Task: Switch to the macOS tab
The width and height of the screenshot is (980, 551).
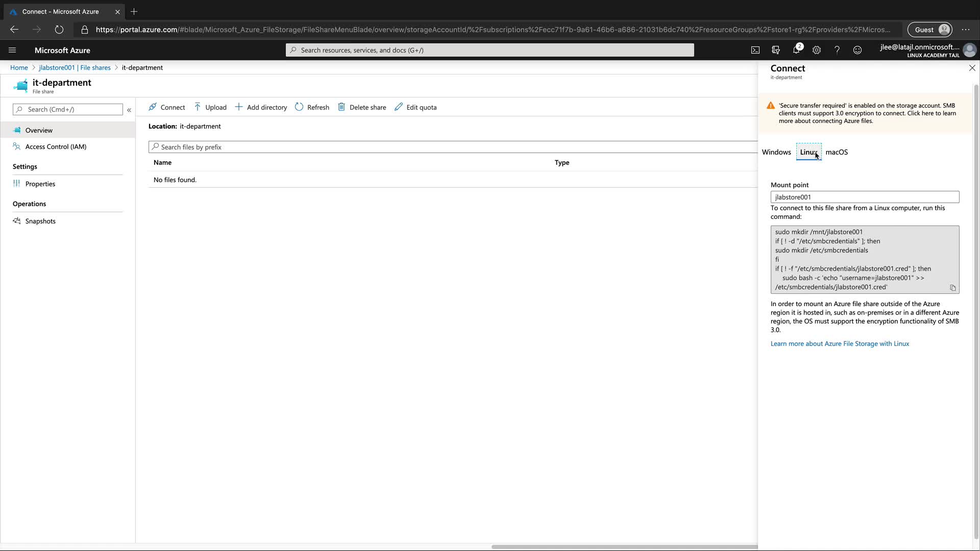Action: (837, 152)
